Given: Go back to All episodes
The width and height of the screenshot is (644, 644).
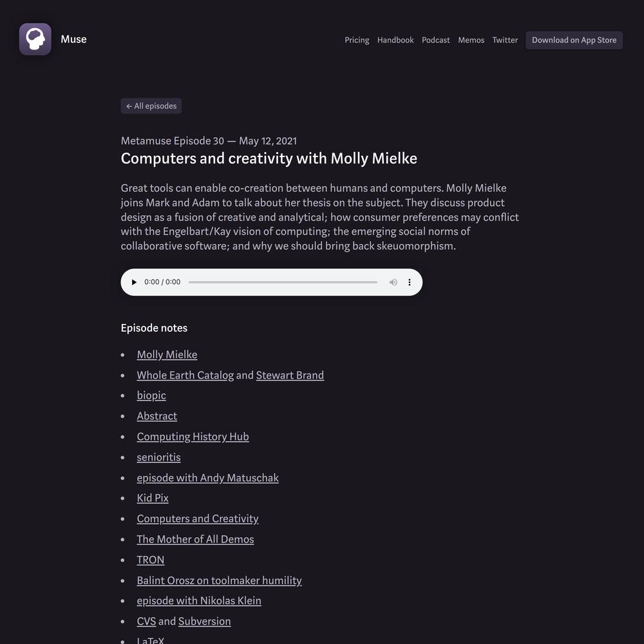Looking at the screenshot, I should pyautogui.click(x=151, y=106).
